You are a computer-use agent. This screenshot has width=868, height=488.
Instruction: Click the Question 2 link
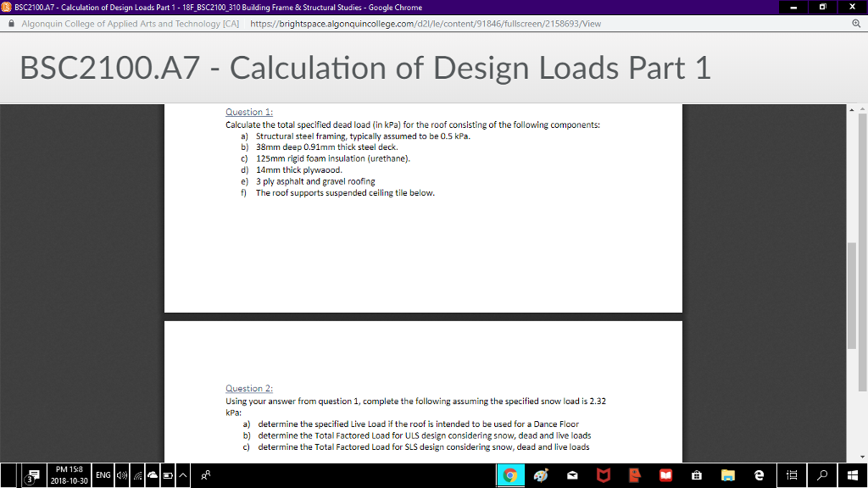click(248, 388)
